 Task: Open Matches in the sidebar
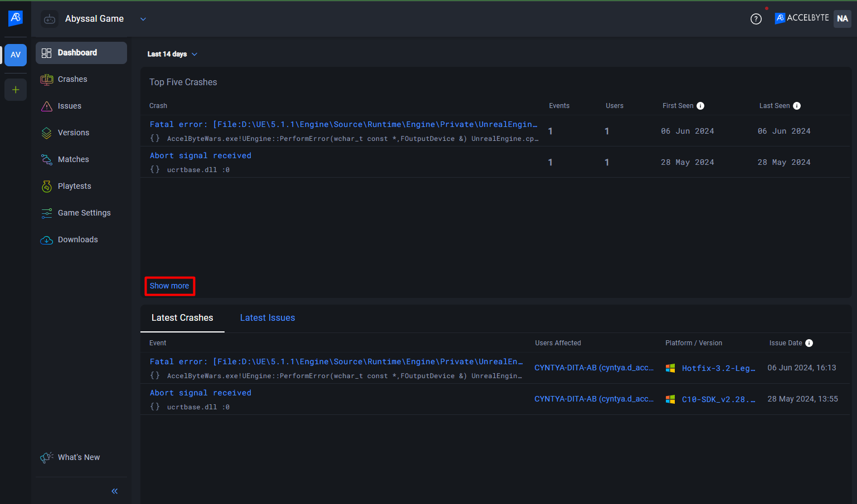(81, 160)
